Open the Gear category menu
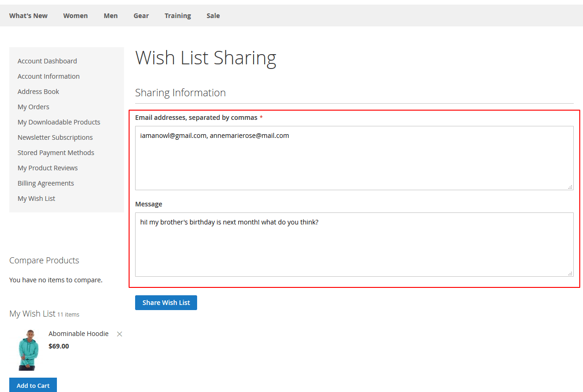This screenshot has width=583, height=392. (141, 15)
